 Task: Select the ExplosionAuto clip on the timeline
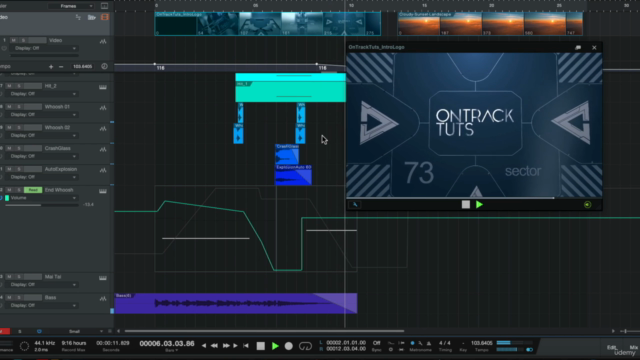[x=293, y=175]
